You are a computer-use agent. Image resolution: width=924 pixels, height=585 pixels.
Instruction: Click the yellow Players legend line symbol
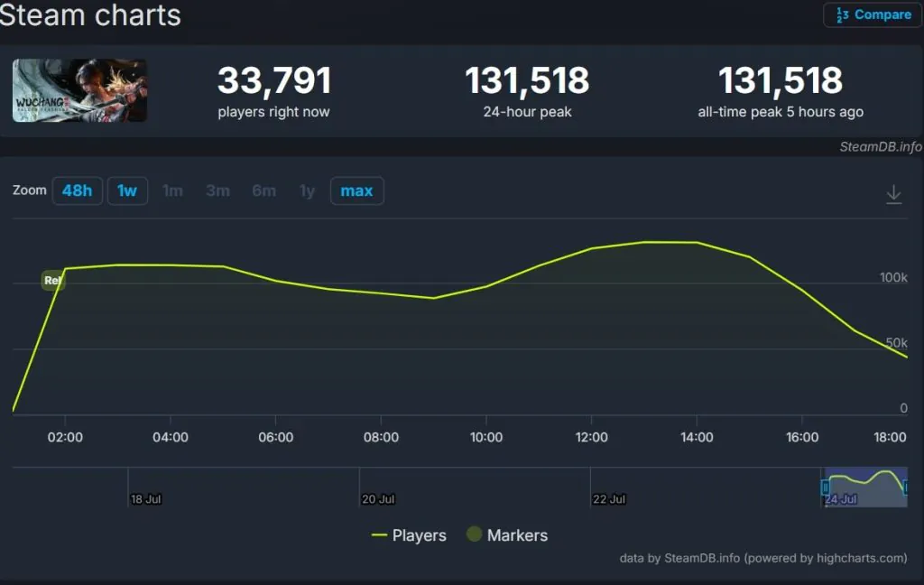(x=380, y=535)
